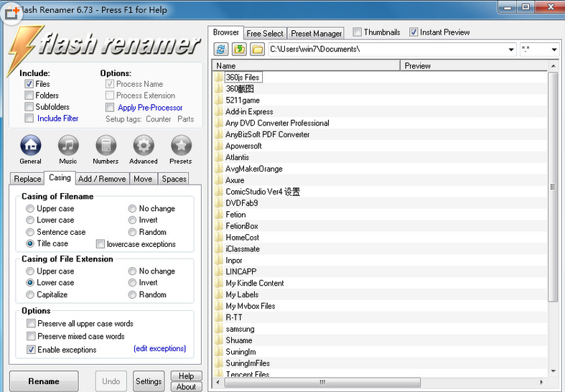Image resolution: width=565 pixels, height=392 pixels.
Task: Open the General section icon
Action: click(x=31, y=146)
